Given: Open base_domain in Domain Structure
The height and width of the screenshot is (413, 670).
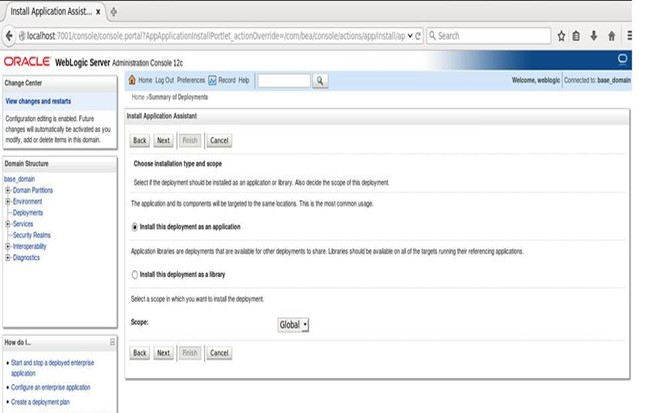Looking at the screenshot, I should click(x=19, y=179).
